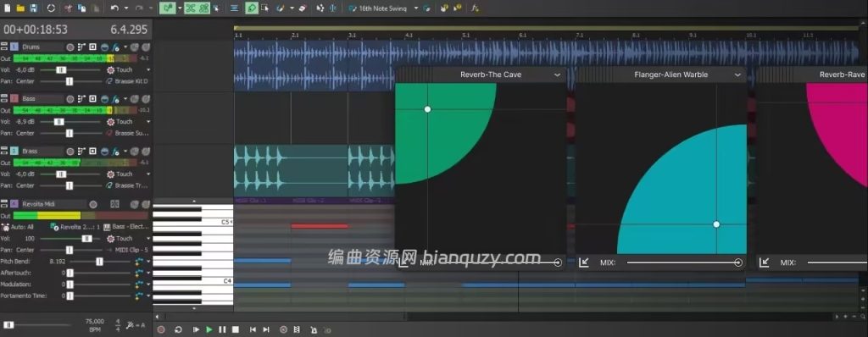Open Revolta Midi automation mode dropdown (Touch)
Viewport: 868px width, 337px height.
(x=148, y=239)
